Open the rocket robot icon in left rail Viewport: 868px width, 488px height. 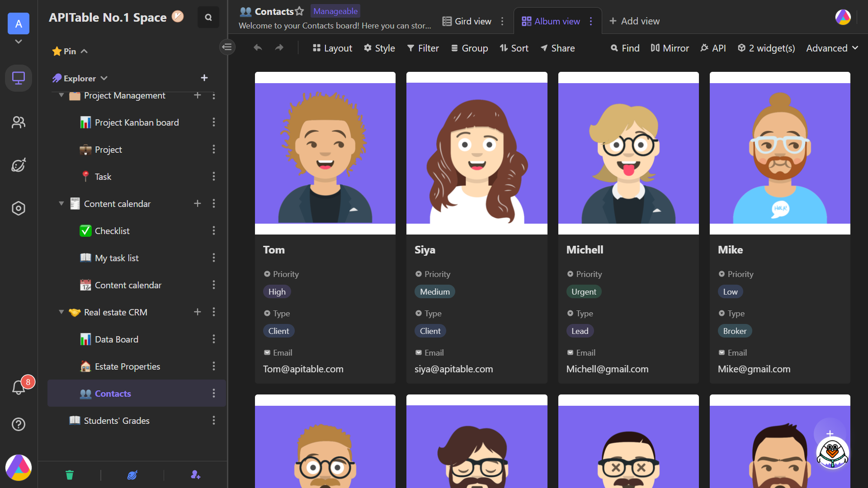(x=19, y=165)
